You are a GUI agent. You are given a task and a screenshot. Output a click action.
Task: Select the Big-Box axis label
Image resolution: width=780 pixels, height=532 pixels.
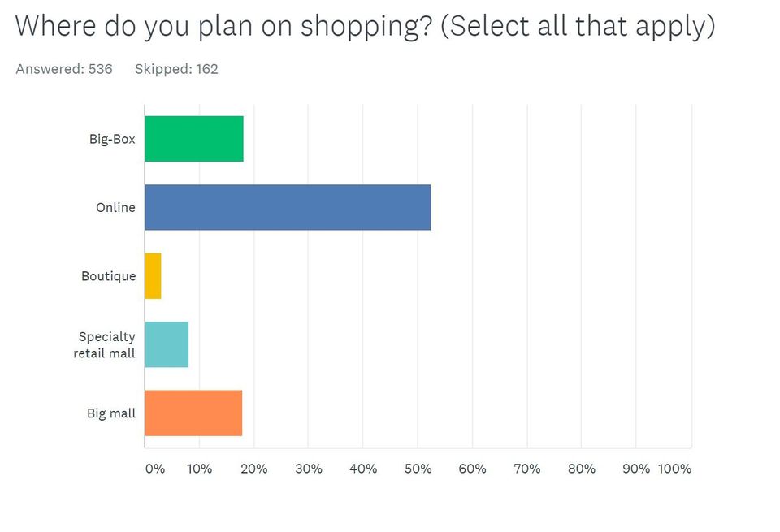tap(112, 139)
